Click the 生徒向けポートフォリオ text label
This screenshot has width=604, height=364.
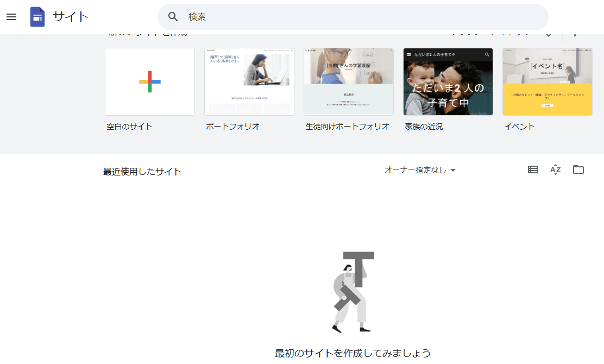(347, 127)
